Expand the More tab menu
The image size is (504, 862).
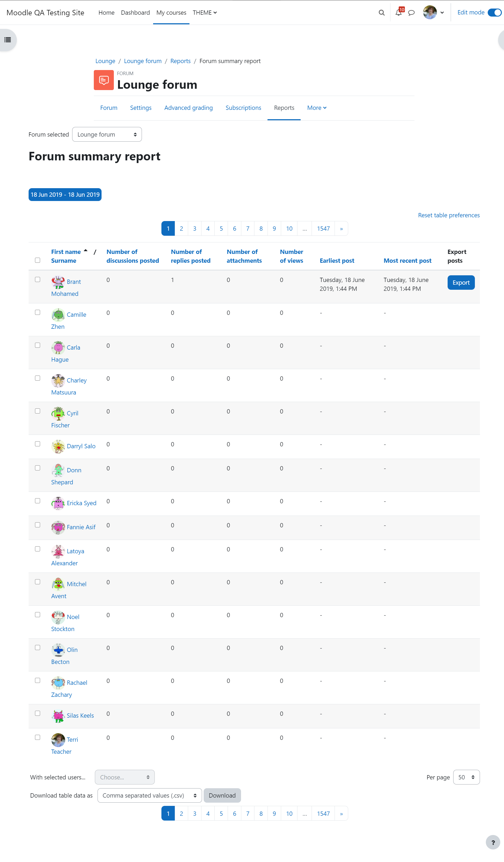pos(317,108)
